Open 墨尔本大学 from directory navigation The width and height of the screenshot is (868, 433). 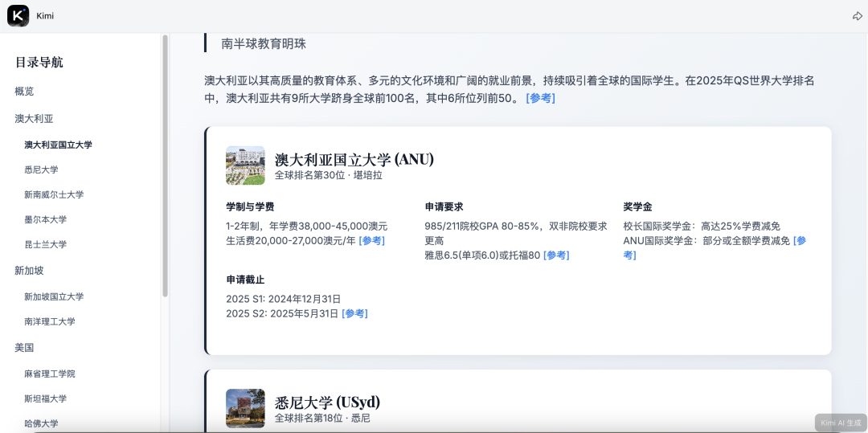pyautogui.click(x=46, y=219)
